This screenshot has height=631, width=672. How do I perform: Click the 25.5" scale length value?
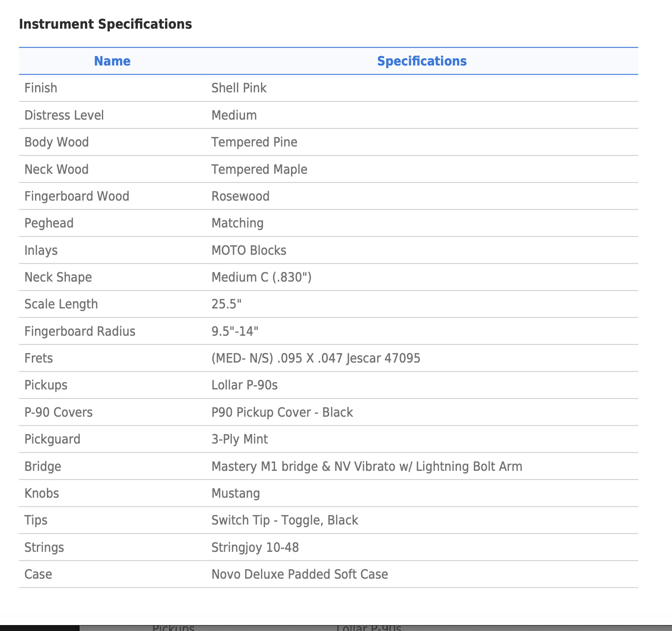pos(226,304)
